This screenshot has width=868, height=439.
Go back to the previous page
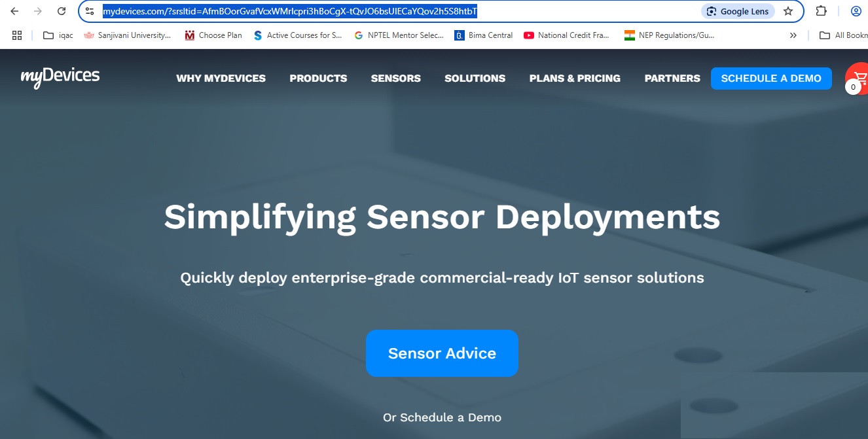(x=14, y=11)
